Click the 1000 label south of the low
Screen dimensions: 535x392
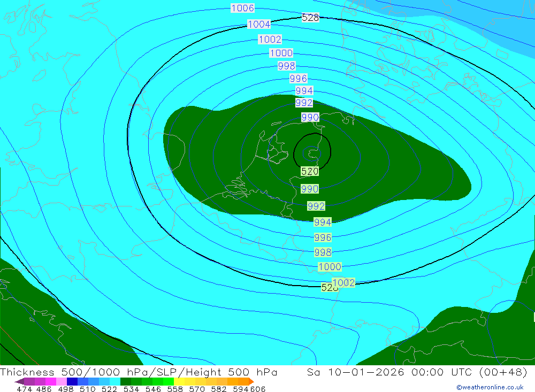pos(330,267)
